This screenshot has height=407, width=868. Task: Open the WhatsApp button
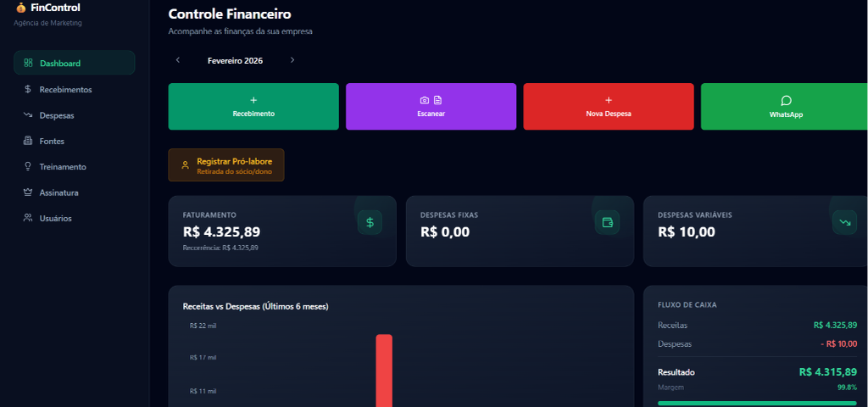pos(785,107)
